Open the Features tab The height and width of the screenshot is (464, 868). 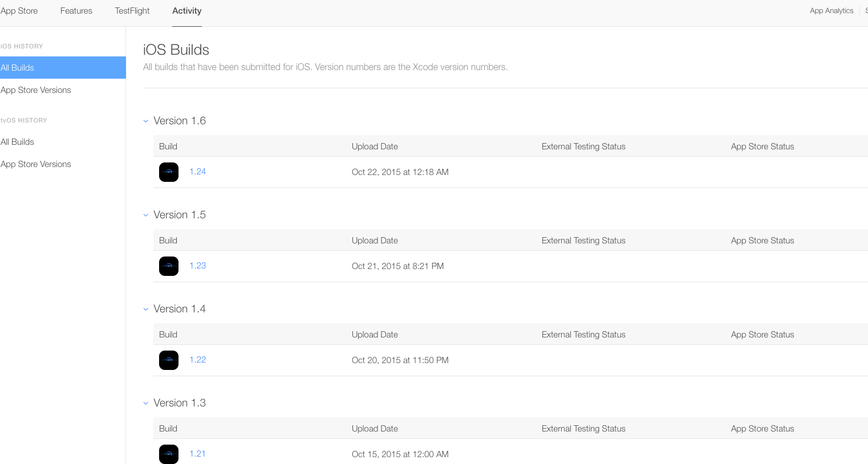[x=76, y=11]
